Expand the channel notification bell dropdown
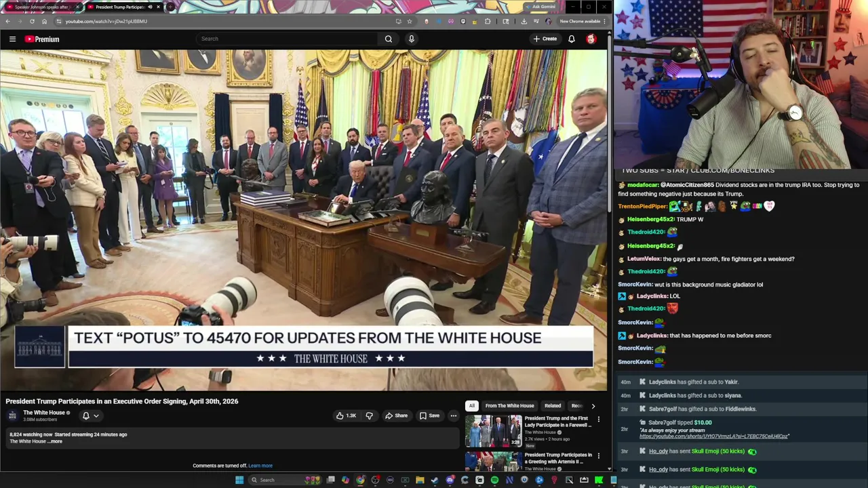The width and height of the screenshot is (868, 488). (91, 415)
